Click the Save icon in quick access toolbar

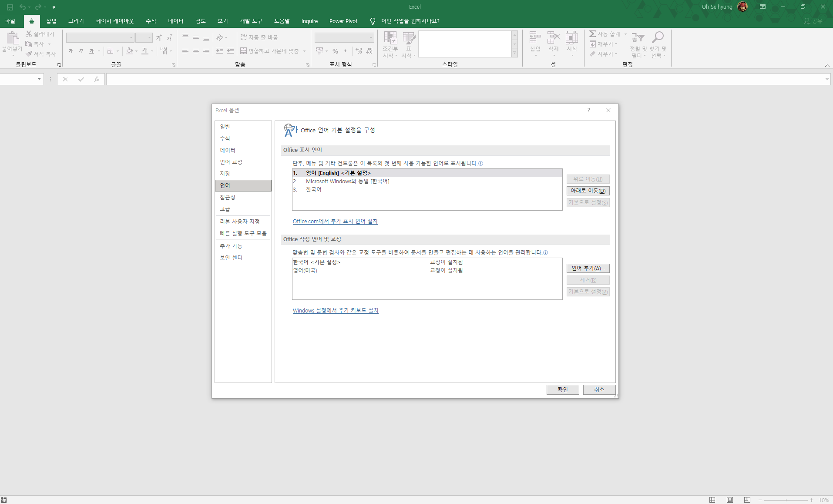click(x=10, y=7)
